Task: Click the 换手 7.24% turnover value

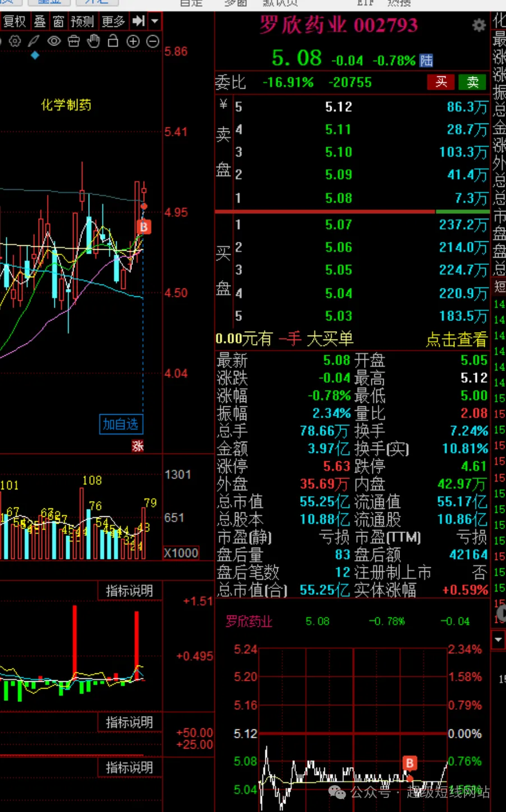Action: [x=469, y=431]
